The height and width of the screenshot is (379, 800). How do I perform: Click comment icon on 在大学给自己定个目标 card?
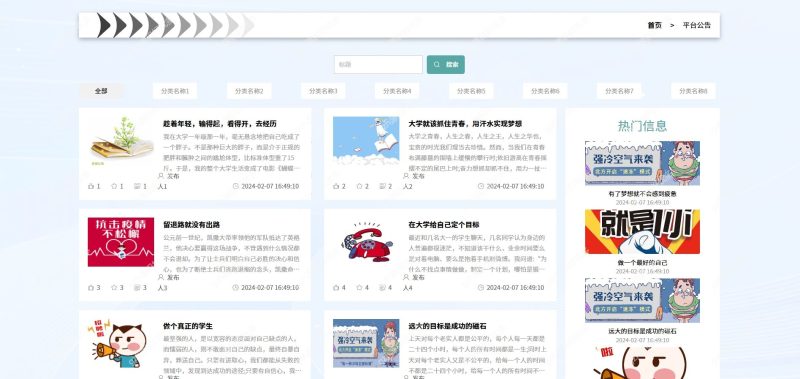(x=383, y=288)
